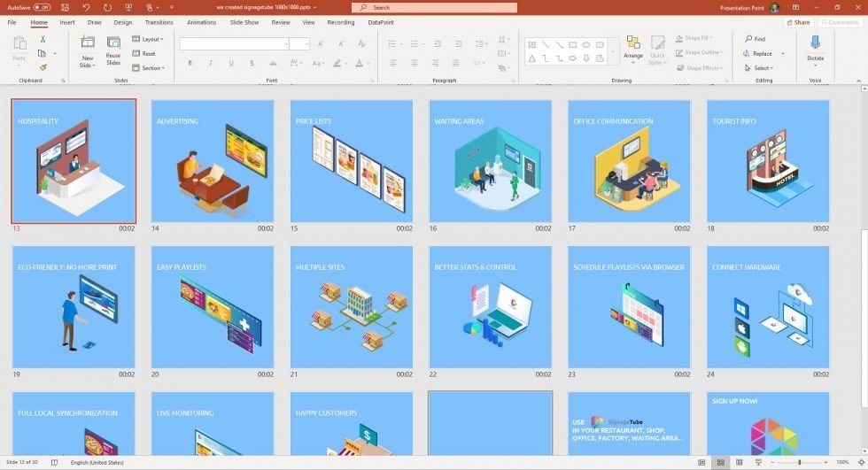
Task: Click English (United States) language indicator
Action: [97, 462]
